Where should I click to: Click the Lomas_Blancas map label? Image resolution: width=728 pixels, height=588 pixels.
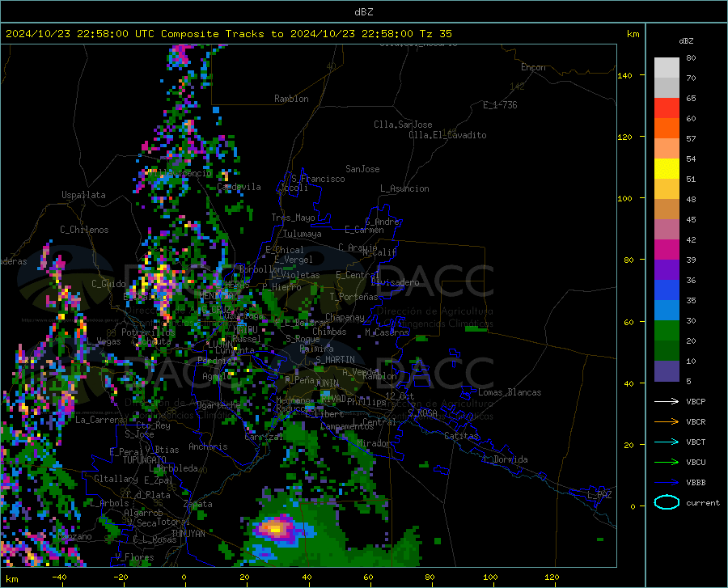pos(510,392)
